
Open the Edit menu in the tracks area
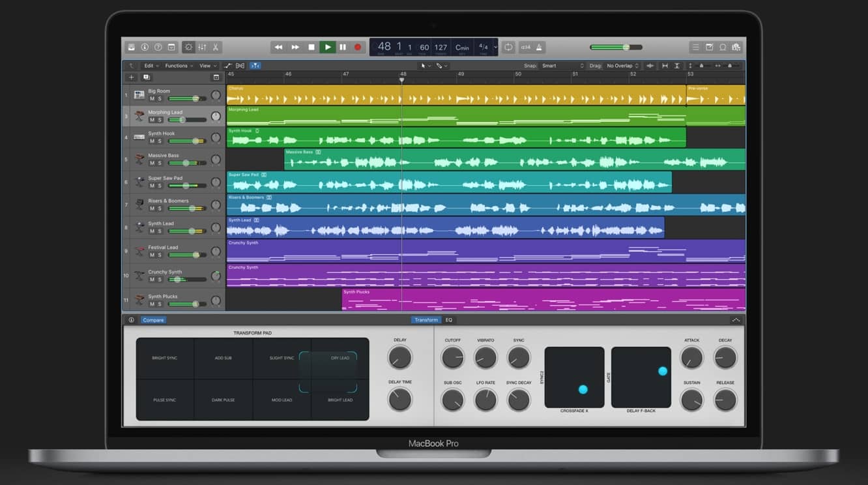(151, 66)
